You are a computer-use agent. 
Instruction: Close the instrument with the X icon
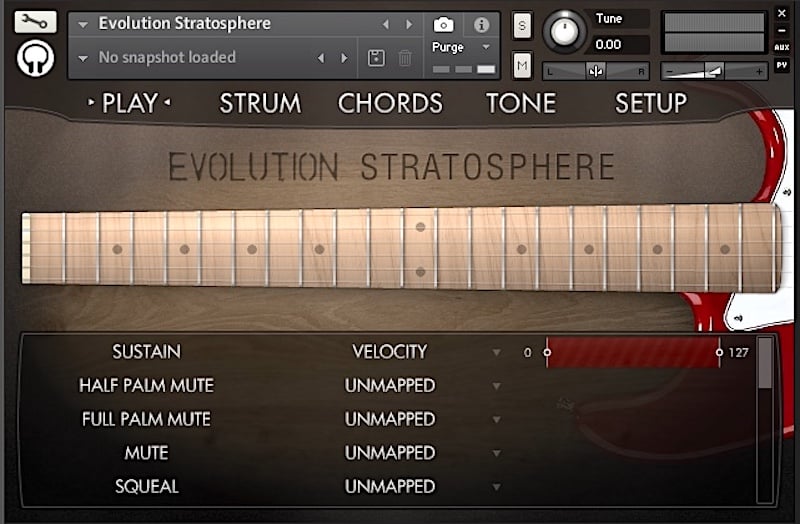pyautogui.click(x=782, y=14)
